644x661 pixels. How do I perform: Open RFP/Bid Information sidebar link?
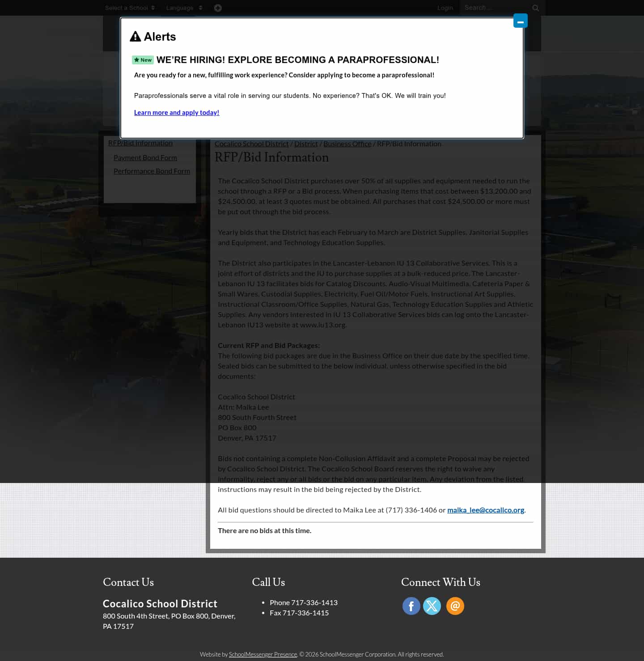click(140, 143)
